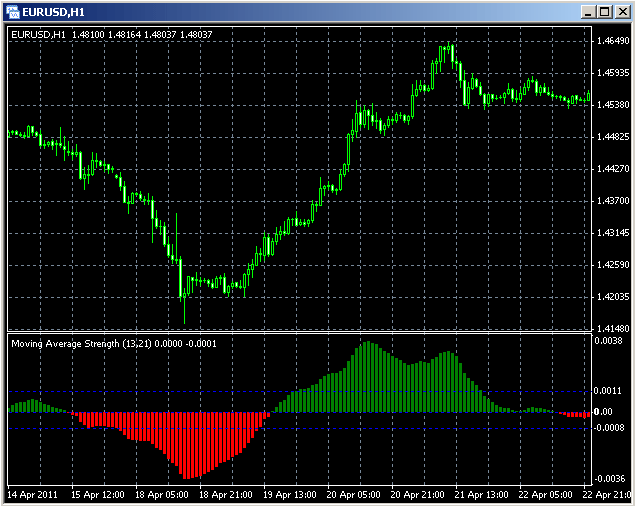Click the deepest red histogram bar
Viewport: 635px width, 506px height.
[185, 446]
